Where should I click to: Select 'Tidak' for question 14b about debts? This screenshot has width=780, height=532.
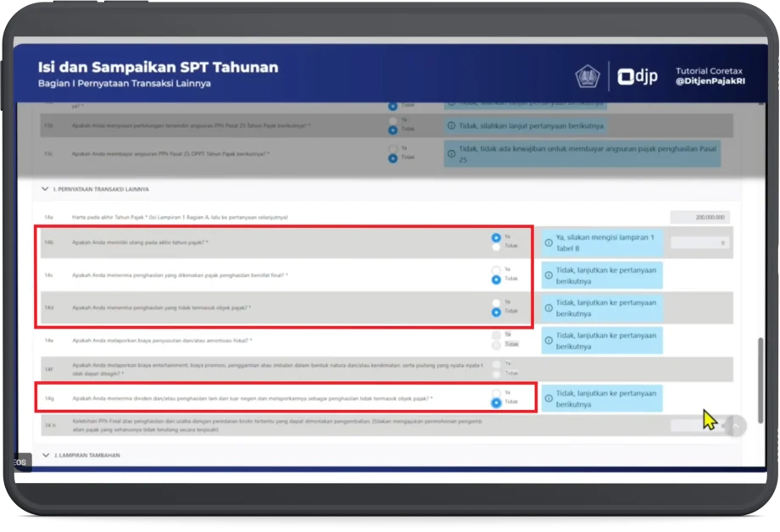tap(496, 247)
